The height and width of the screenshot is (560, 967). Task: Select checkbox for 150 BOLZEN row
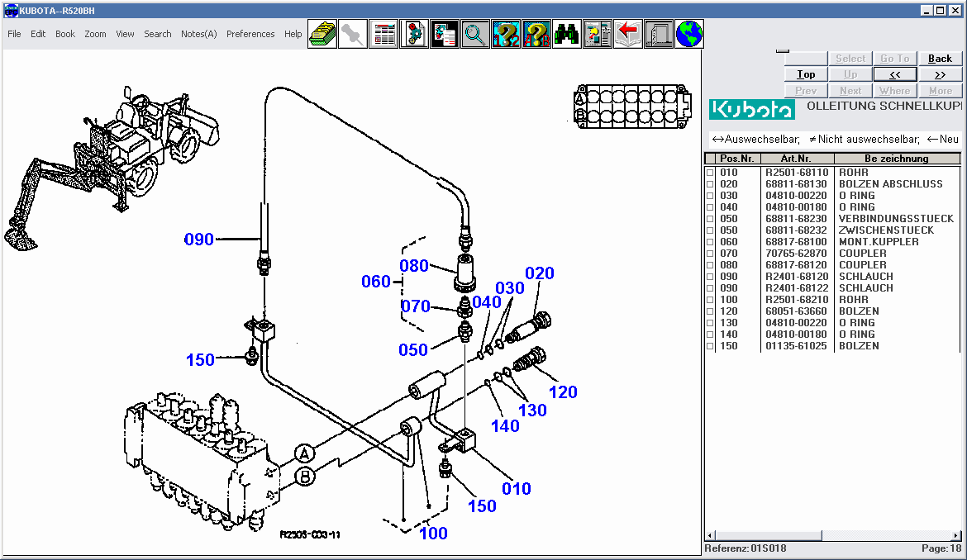coord(710,346)
